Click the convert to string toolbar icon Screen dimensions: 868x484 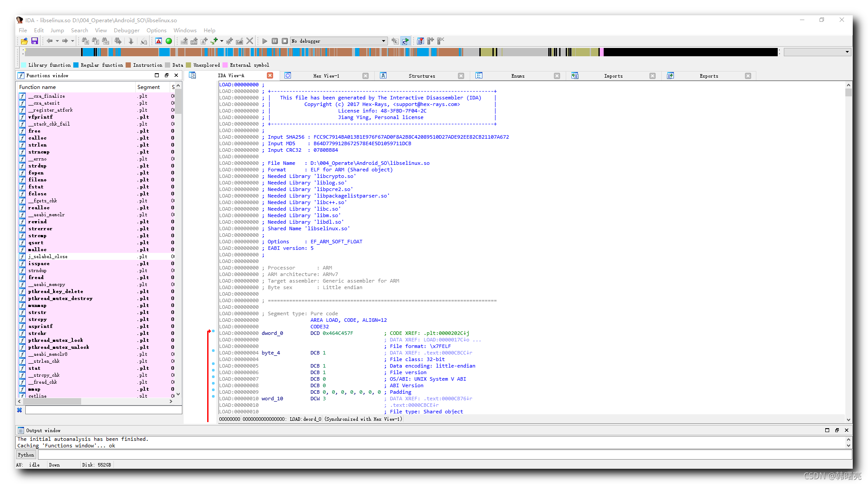204,41
